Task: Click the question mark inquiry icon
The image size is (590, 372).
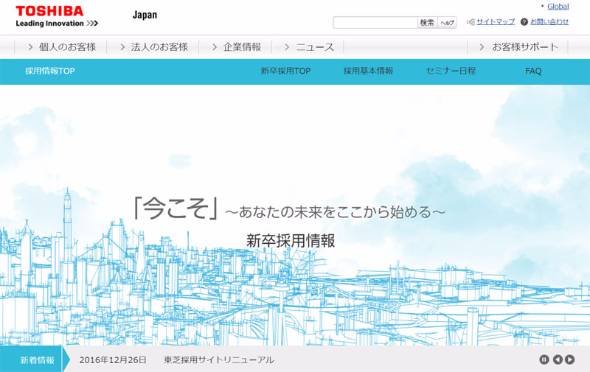Action: click(524, 22)
